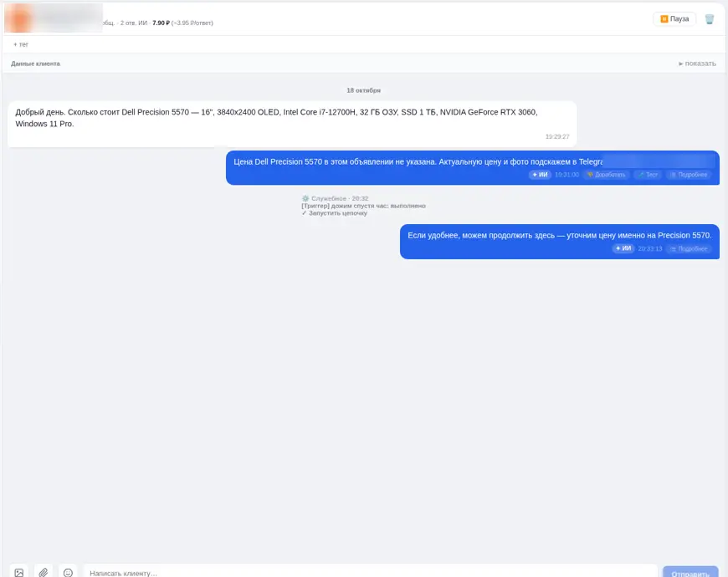Viewport: 728px width, 577px height.
Task: Send the message with Отправить
Action: pos(690,573)
